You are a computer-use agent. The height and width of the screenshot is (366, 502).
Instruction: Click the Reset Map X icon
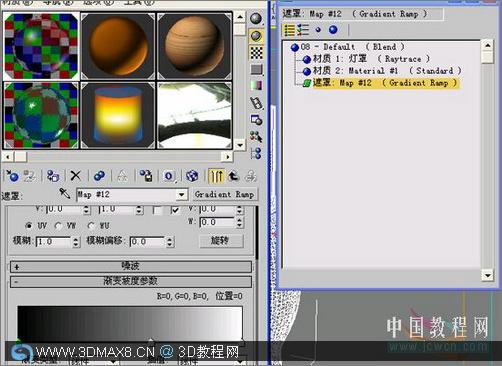click(76, 176)
